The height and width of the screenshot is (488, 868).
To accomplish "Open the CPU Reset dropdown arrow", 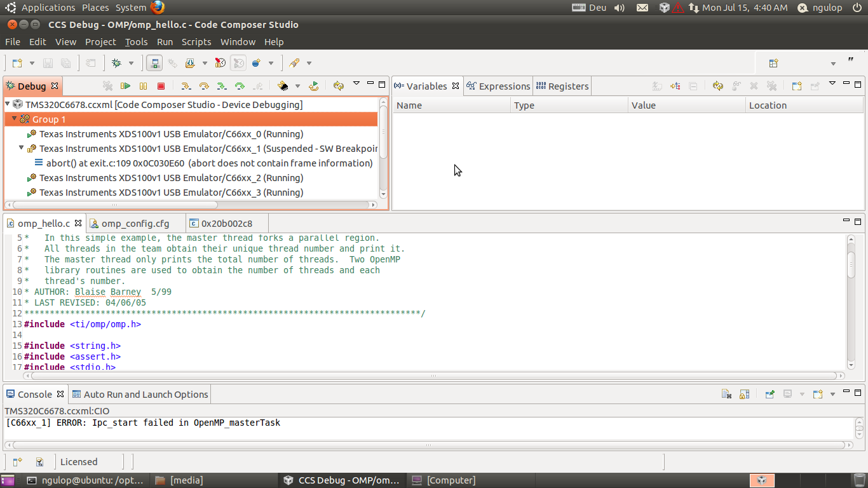I will pyautogui.click(x=297, y=86).
